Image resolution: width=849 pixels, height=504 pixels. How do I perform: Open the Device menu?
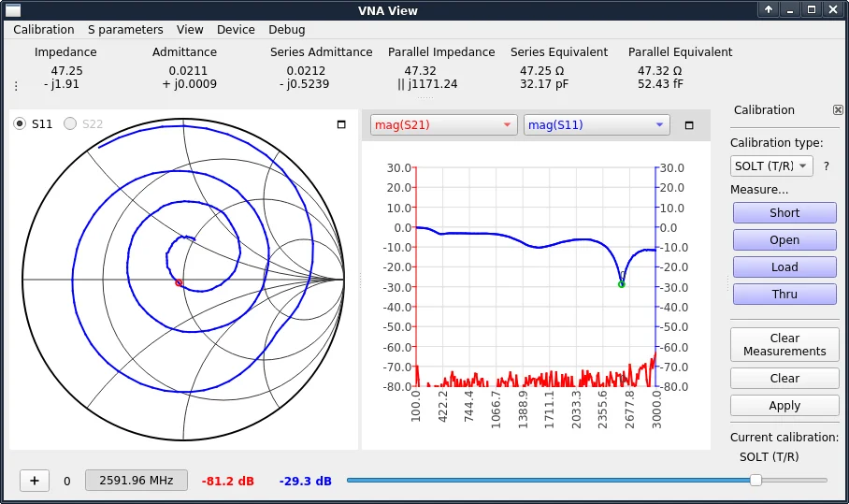236,30
